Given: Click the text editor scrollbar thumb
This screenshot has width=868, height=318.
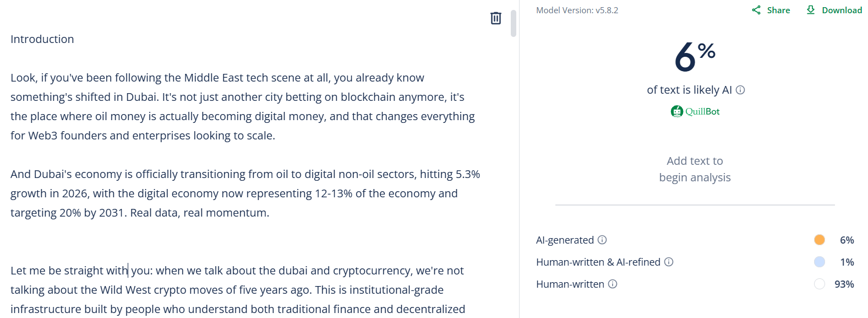Looking at the screenshot, I should click(x=514, y=23).
